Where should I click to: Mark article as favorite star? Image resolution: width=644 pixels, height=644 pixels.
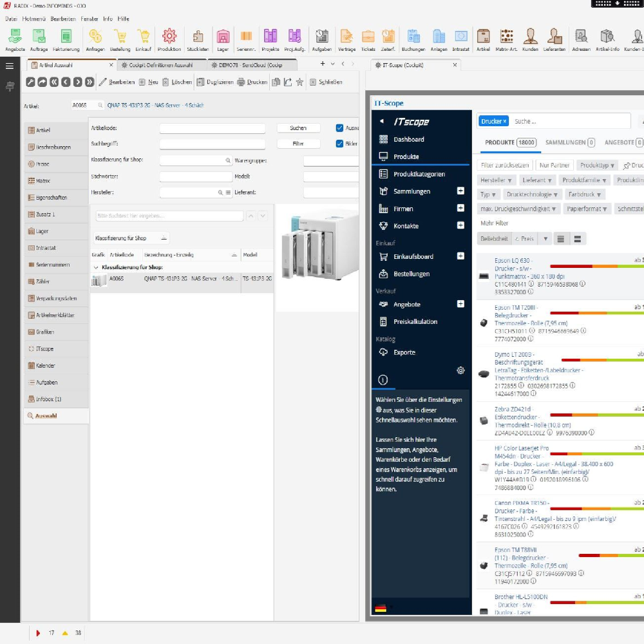[300, 82]
